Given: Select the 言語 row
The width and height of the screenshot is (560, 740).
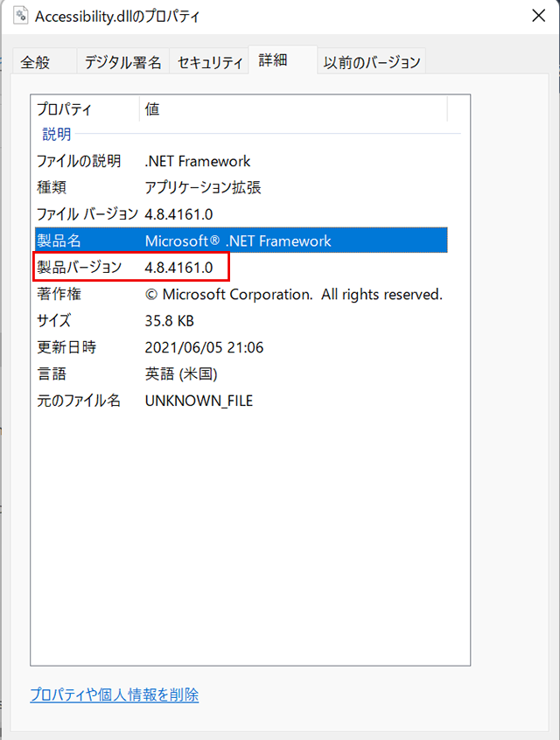Looking at the screenshot, I should (x=241, y=373).
